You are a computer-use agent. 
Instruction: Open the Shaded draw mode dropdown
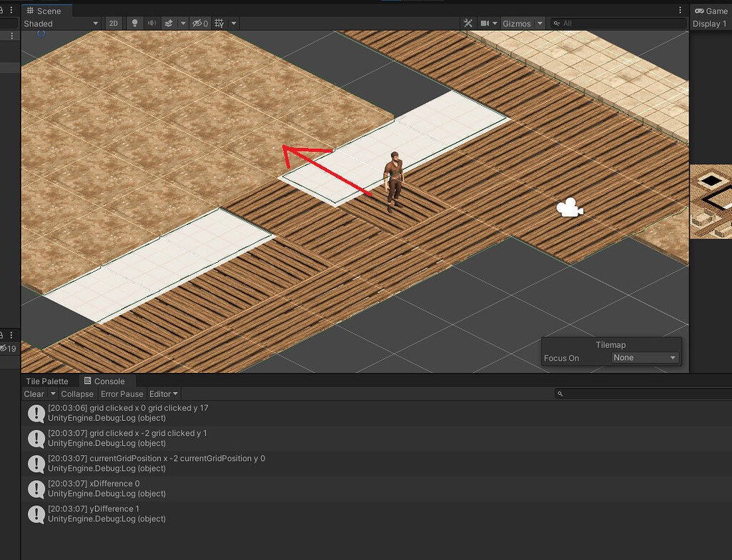61,23
